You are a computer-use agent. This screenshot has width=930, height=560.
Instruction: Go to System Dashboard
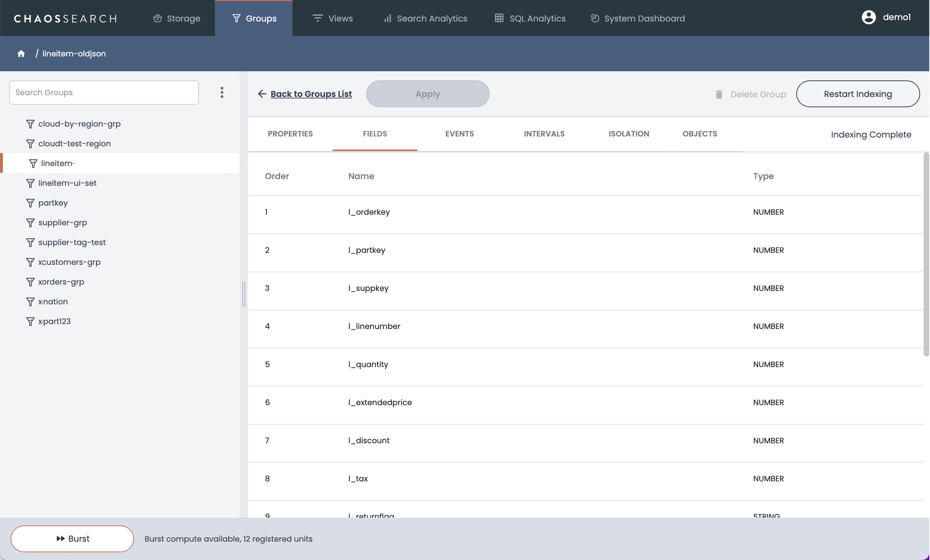pos(638,18)
